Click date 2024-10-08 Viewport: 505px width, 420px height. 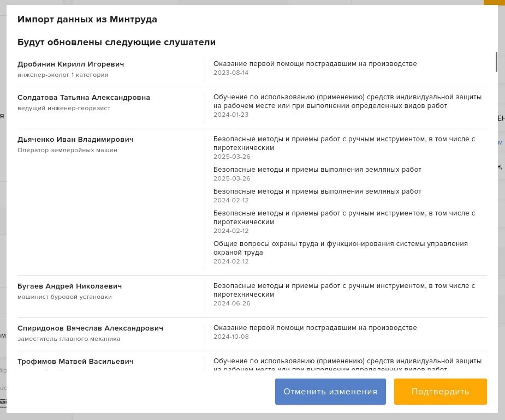tap(231, 337)
